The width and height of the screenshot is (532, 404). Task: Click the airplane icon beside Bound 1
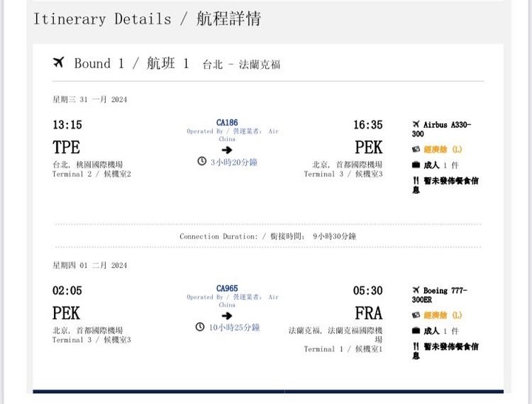[x=58, y=63]
